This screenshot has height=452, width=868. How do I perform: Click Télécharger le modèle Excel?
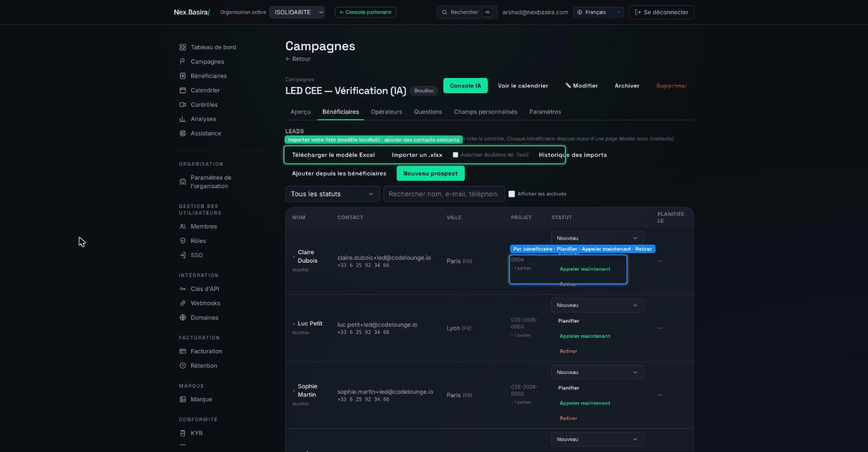333,155
